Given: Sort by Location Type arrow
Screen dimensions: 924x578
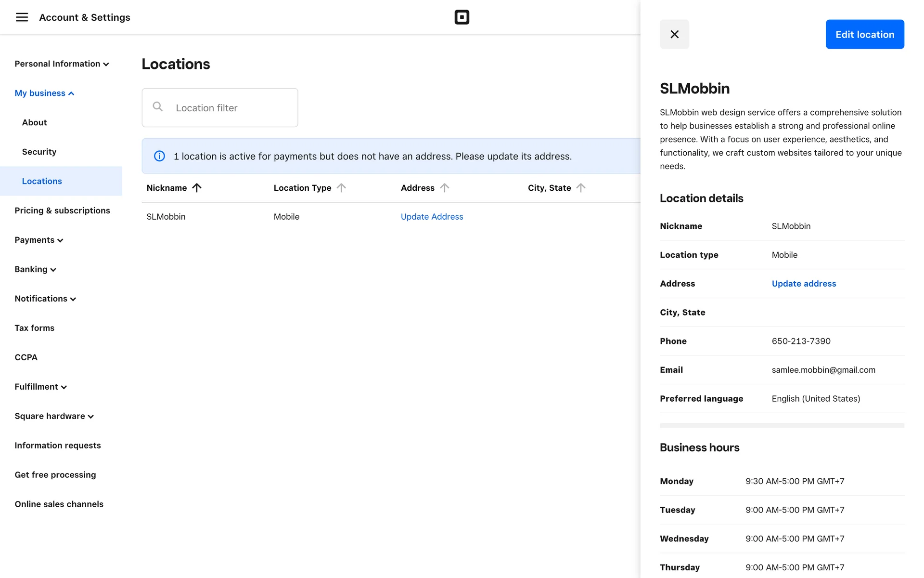Looking at the screenshot, I should (x=341, y=188).
